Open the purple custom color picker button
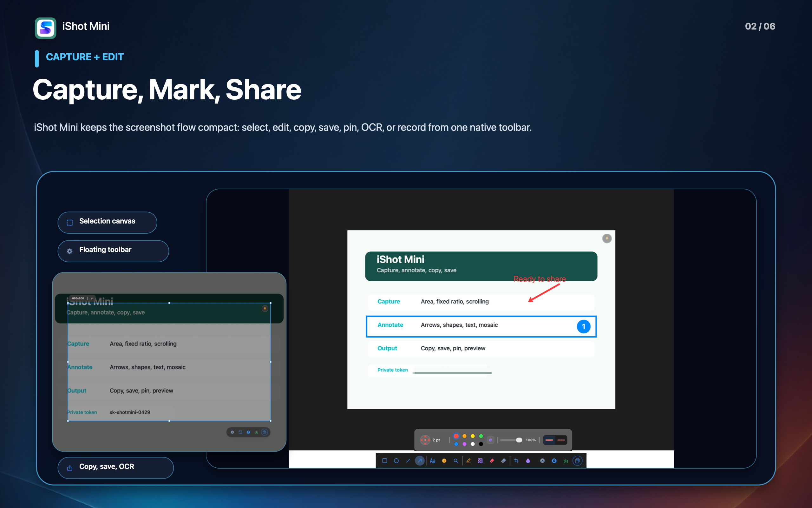This screenshot has width=812, height=508. 491,440
